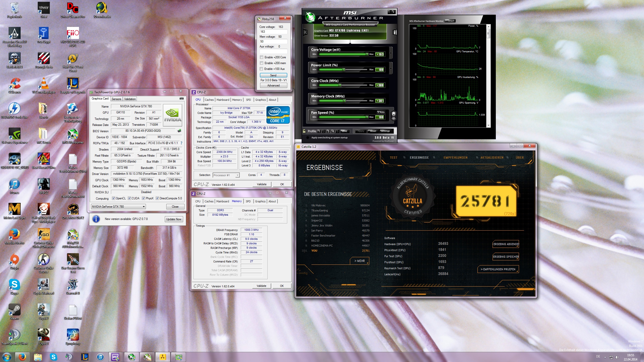Open the TEST tab in Catzilla
This screenshot has height=362, width=644.
click(393, 158)
